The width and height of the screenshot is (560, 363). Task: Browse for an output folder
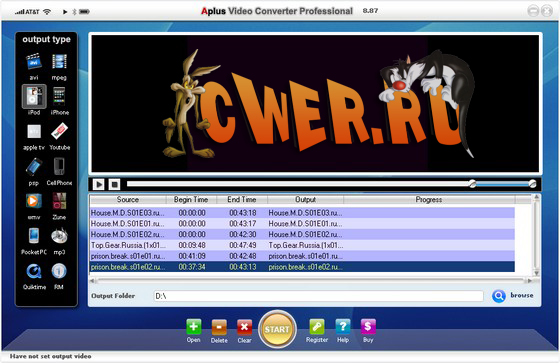click(513, 295)
